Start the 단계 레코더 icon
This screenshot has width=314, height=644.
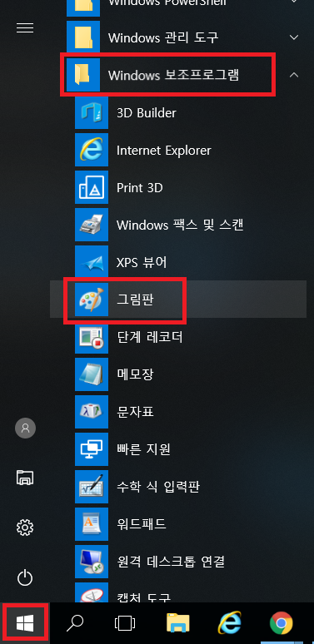[92, 337]
